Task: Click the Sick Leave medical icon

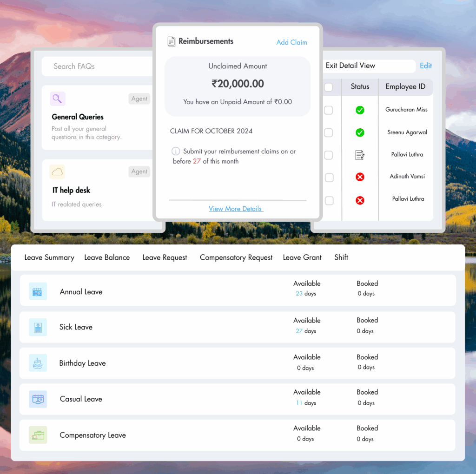Action: point(38,327)
